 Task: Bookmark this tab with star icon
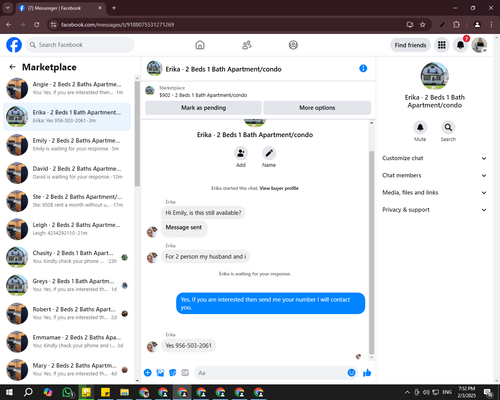(x=423, y=25)
